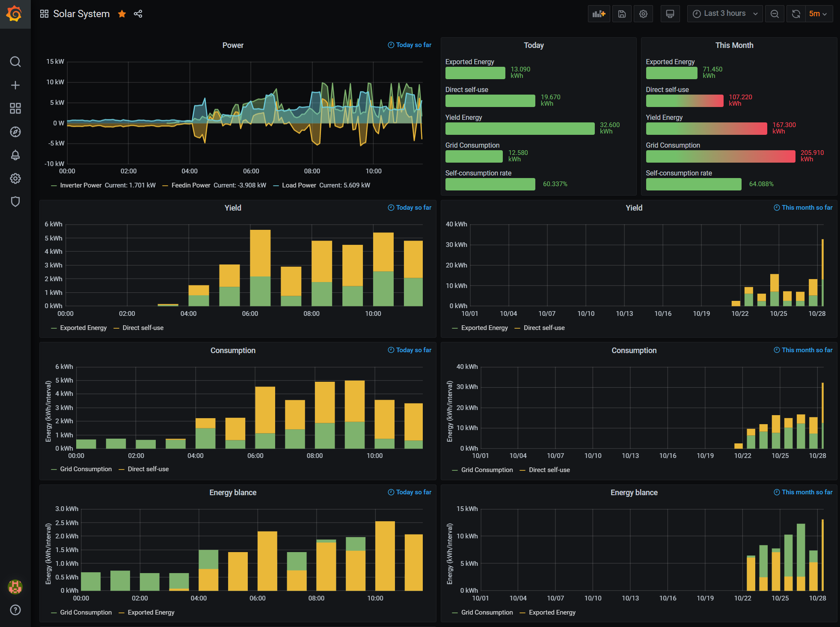This screenshot has width=840, height=627.
Task: Unstar the Solar System dashboard
Action: tap(122, 14)
